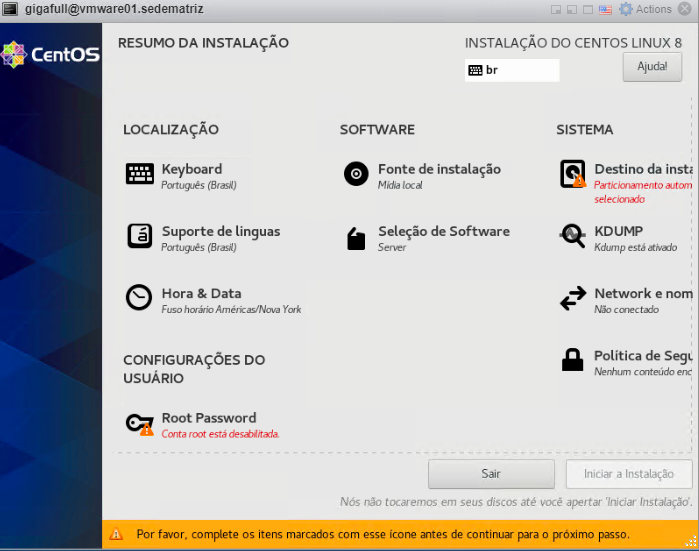Click 'Server' under Seleção de Software
Image resolution: width=699 pixels, height=551 pixels.
click(392, 247)
